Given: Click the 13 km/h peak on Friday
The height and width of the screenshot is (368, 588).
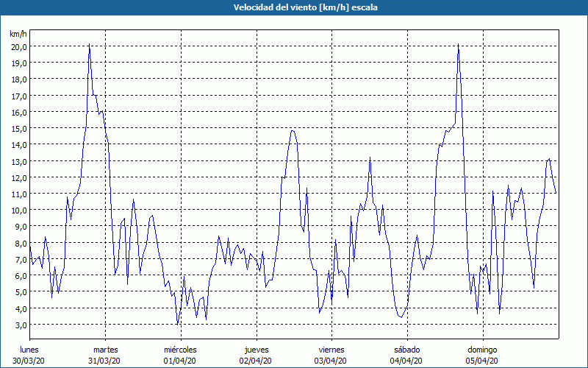Looking at the screenshot, I should pos(370,158).
